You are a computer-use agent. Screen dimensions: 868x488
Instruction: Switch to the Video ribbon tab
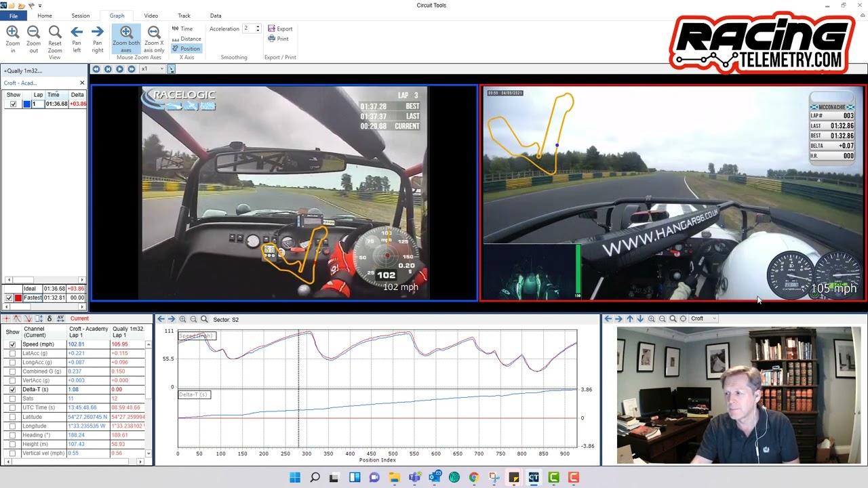click(x=151, y=16)
